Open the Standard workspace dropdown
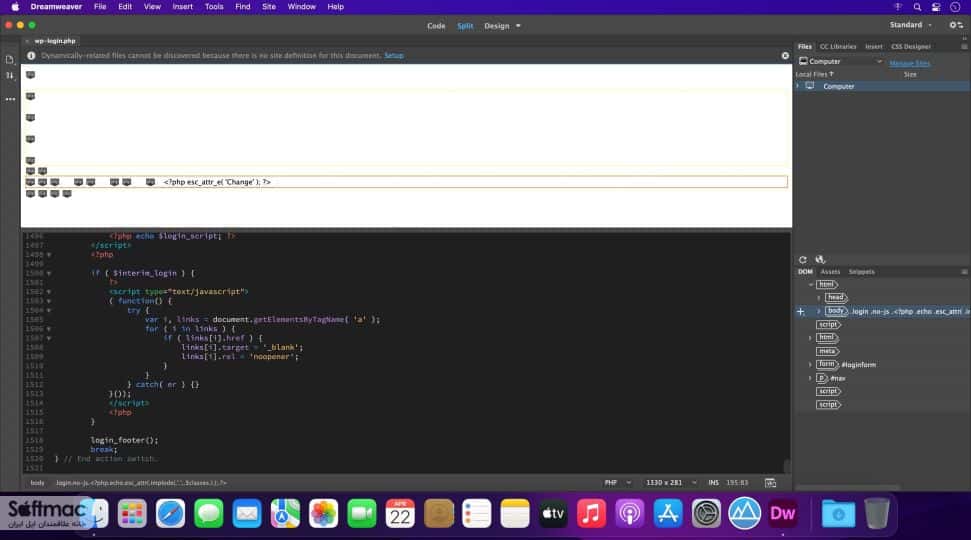 point(910,25)
